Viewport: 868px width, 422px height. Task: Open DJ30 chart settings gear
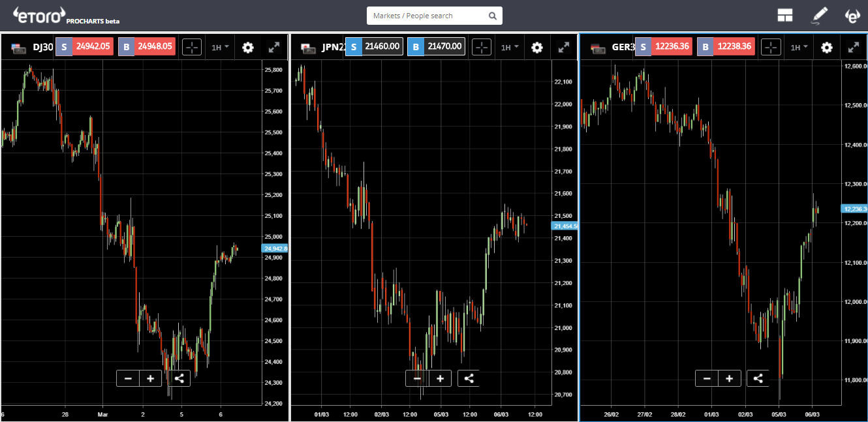pyautogui.click(x=247, y=47)
